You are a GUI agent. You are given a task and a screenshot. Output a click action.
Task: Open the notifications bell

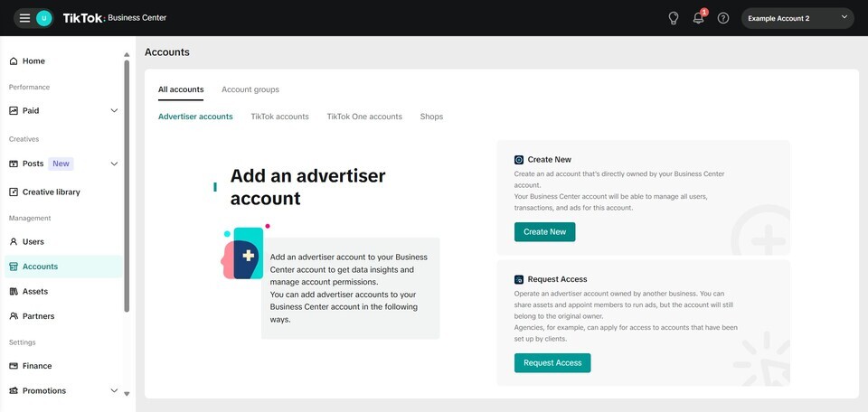tap(698, 18)
